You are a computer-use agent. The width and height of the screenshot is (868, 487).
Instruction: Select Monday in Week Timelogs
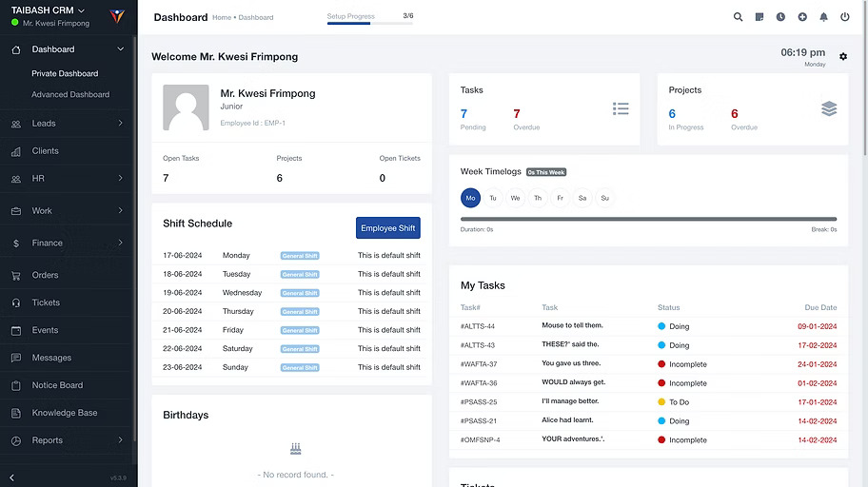470,198
